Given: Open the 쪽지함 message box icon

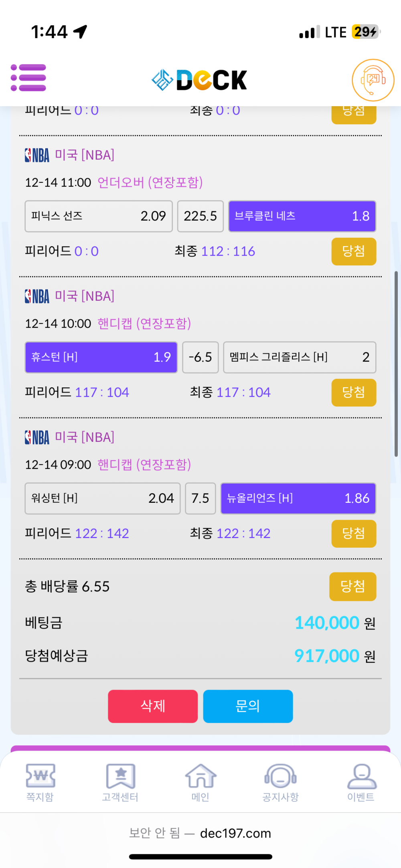Looking at the screenshot, I should pos(40,782).
